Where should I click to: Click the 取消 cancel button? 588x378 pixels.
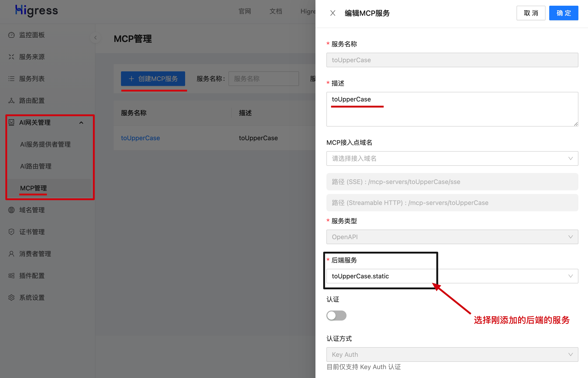(531, 13)
